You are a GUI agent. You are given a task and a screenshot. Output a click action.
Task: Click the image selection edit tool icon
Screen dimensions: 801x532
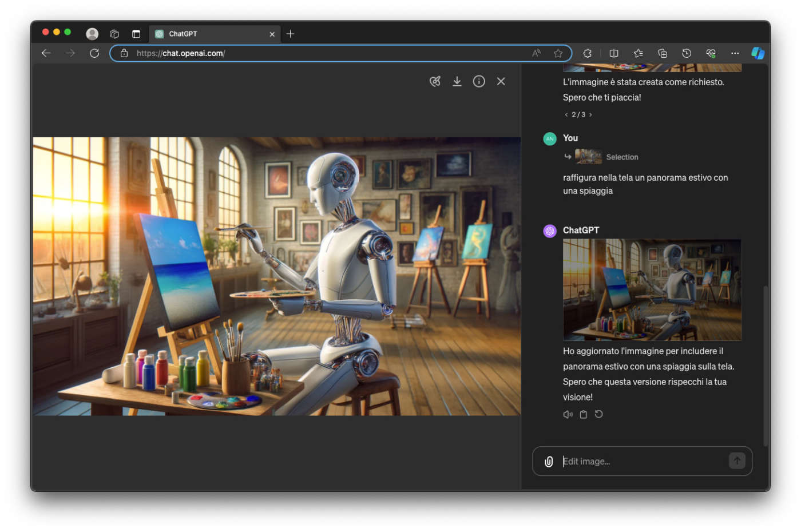(435, 81)
